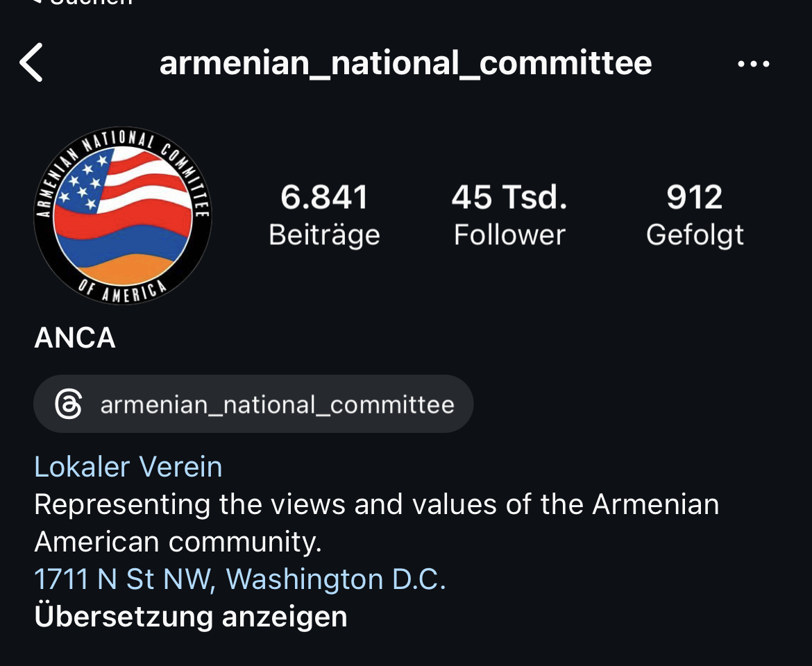Open the address 1711 N St NW, Washington D.C.
Viewport: 812px width, 666px height.
point(239,579)
